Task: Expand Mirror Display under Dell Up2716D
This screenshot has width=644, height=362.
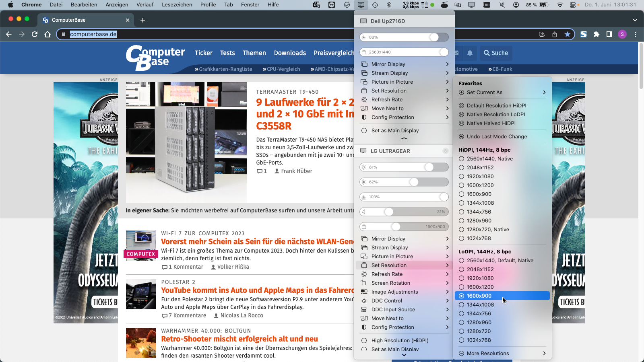Action: pos(404,64)
